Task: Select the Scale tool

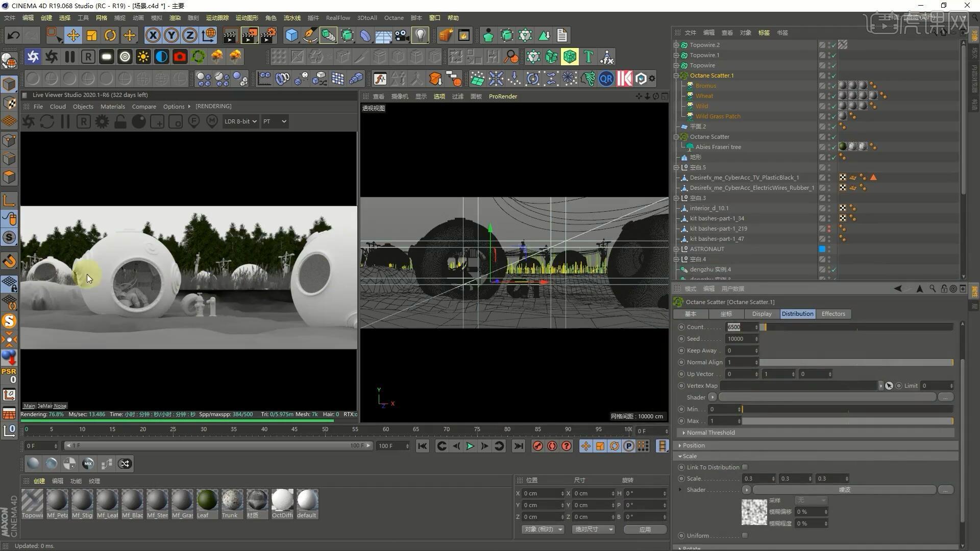Action: click(x=92, y=35)
